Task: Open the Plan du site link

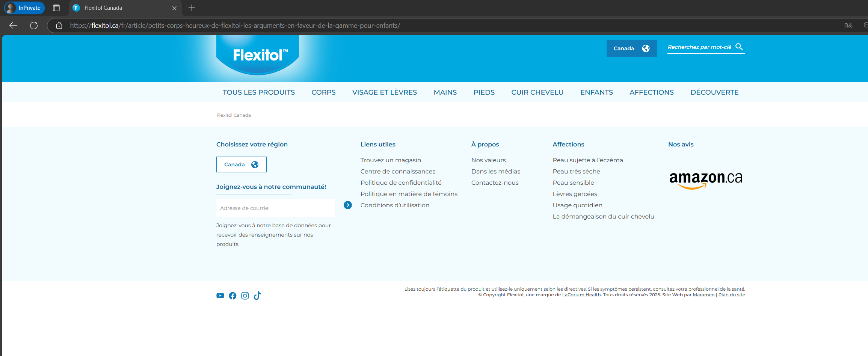Action: (732, 295)
